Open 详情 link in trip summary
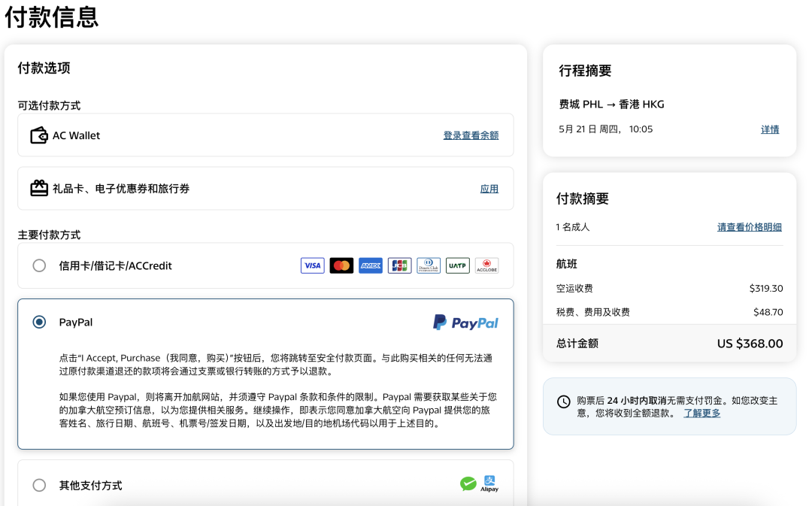Screen dimensions: 812x506 pyautogui.click(x=770, y=129)
